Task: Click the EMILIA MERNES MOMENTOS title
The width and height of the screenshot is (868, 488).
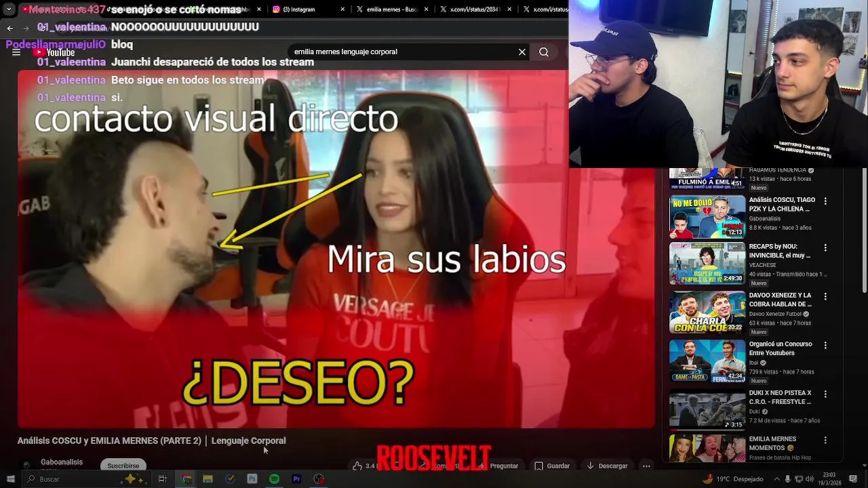Action: pos(773,443)
